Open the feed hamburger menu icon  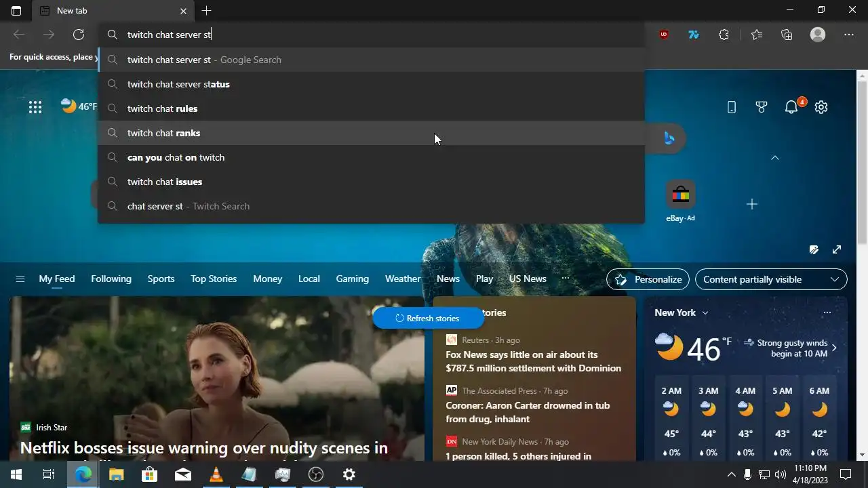tap(20, 279)
